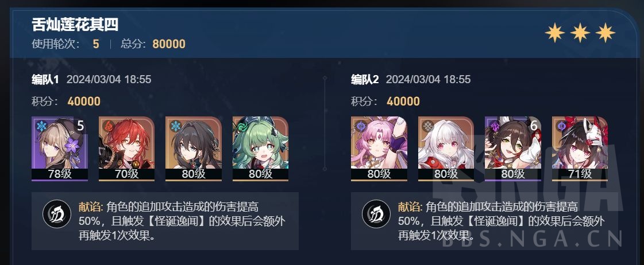Click the first gold star rating icon
644x265 pixels.
[x=555, y=33]
